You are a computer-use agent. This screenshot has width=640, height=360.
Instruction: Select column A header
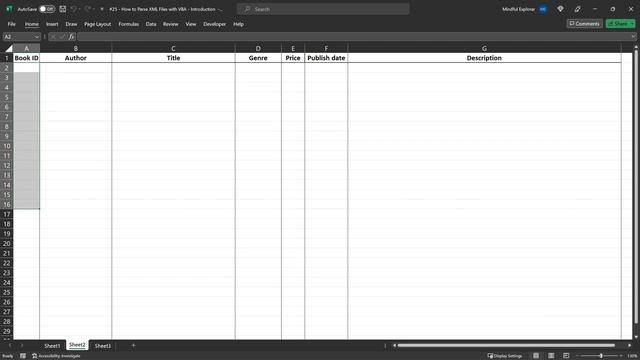coord(27,48)
